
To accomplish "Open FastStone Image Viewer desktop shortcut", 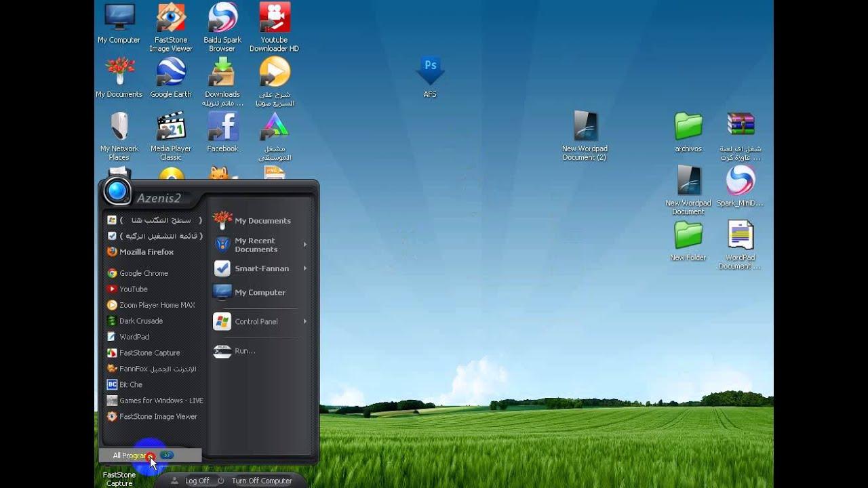I will click(171, 27).
